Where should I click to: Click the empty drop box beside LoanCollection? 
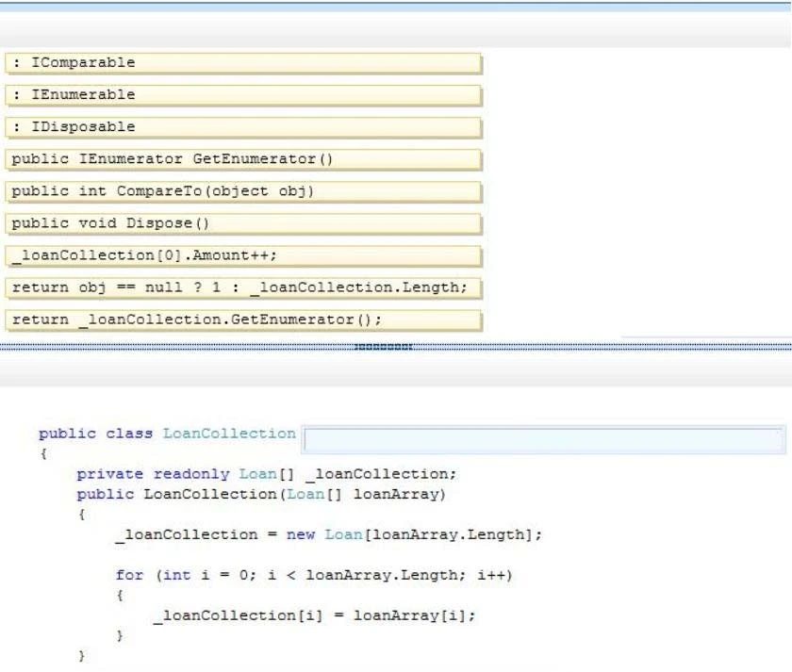point(544,439)
